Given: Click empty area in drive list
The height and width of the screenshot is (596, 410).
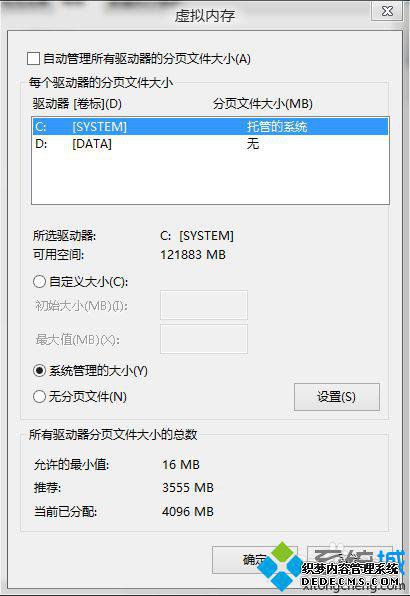Looking at the screenshot, I should tap(210, 178).
